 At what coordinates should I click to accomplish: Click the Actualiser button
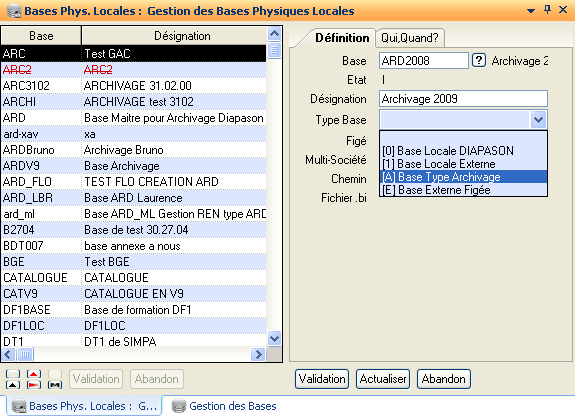pos(383,379)
